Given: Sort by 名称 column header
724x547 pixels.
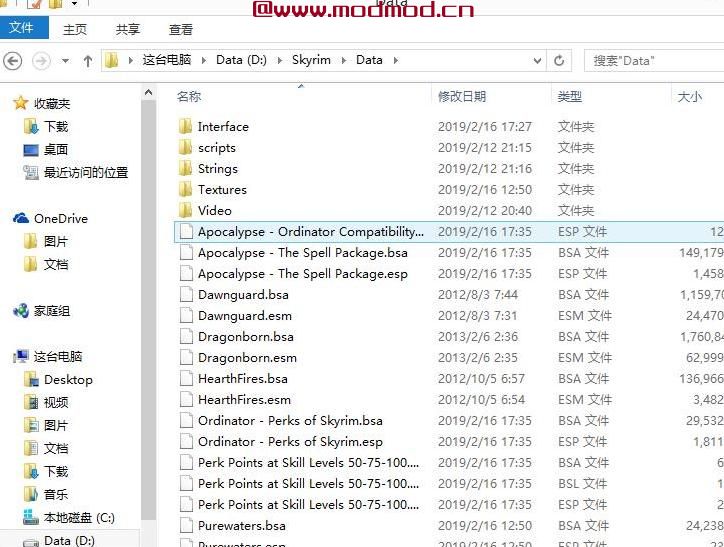Looking at the screenshot, I should point(189,96).
